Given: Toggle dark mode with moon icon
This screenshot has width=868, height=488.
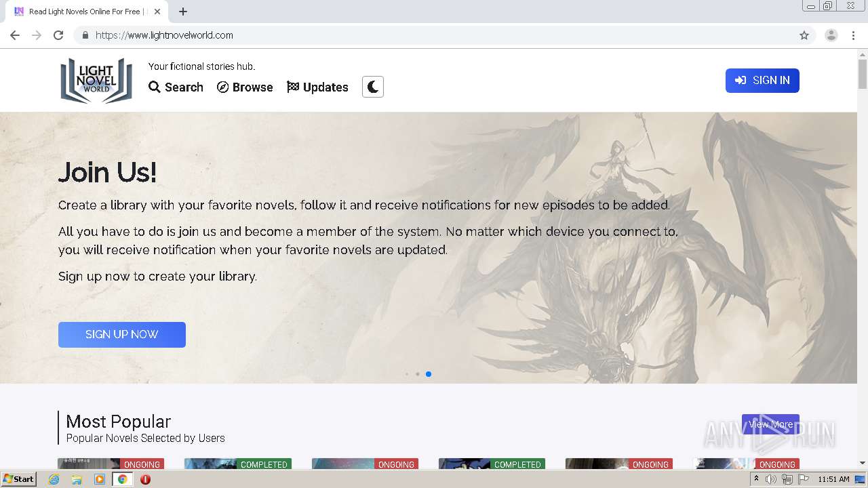Looking at the screenshot, I should [x=373, y=87].
